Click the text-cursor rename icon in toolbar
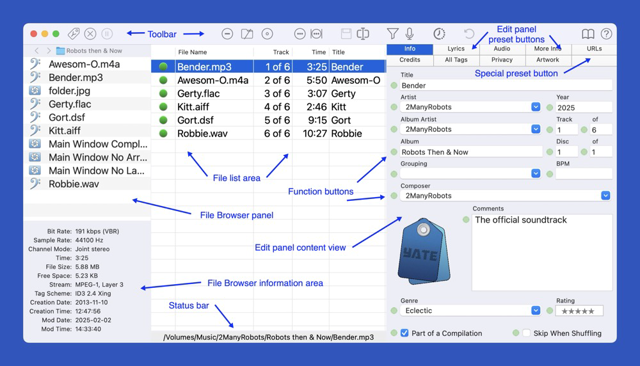Image resolution: width=640 pixels, height=366 pixels. point(363,34)
